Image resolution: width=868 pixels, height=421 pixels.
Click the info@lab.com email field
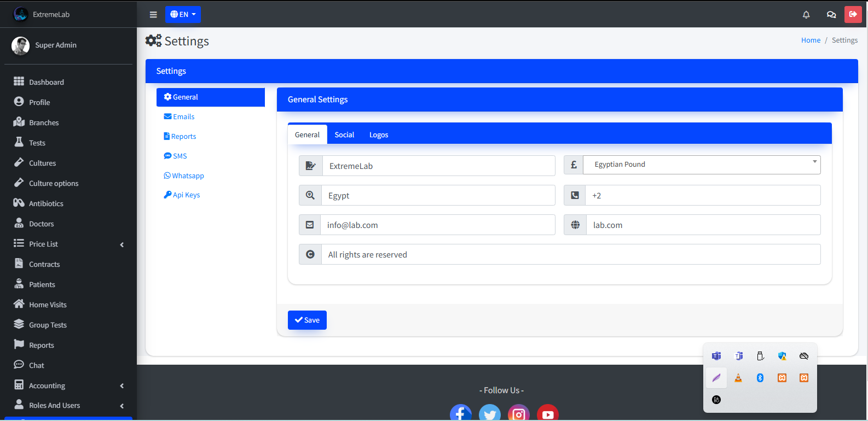437,225
